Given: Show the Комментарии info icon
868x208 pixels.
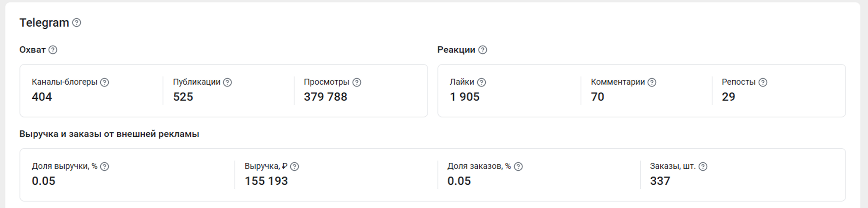Looking at the screenshot, I should (652, 82).
